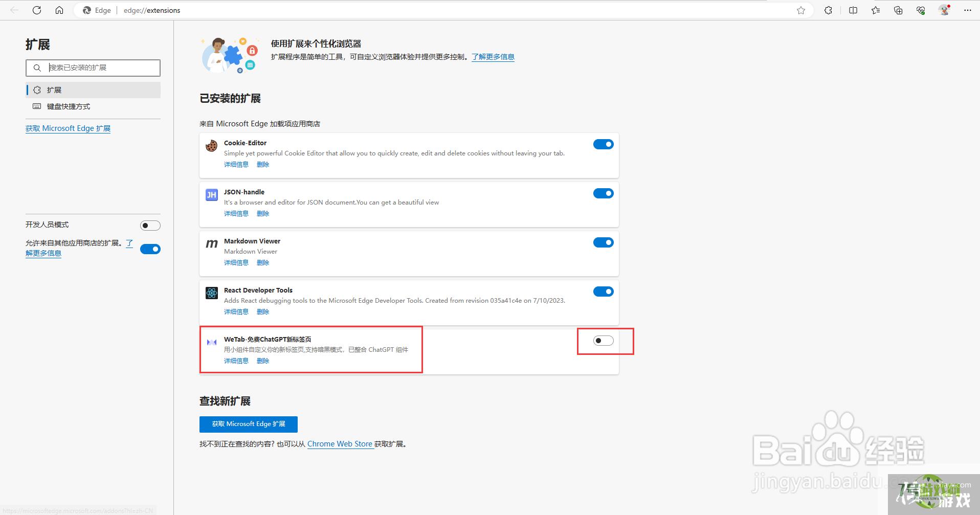Image resolution: width=980 pixels, height=515 pixels.
Task: Click the browser back arrow
Action: pos(14,10)
